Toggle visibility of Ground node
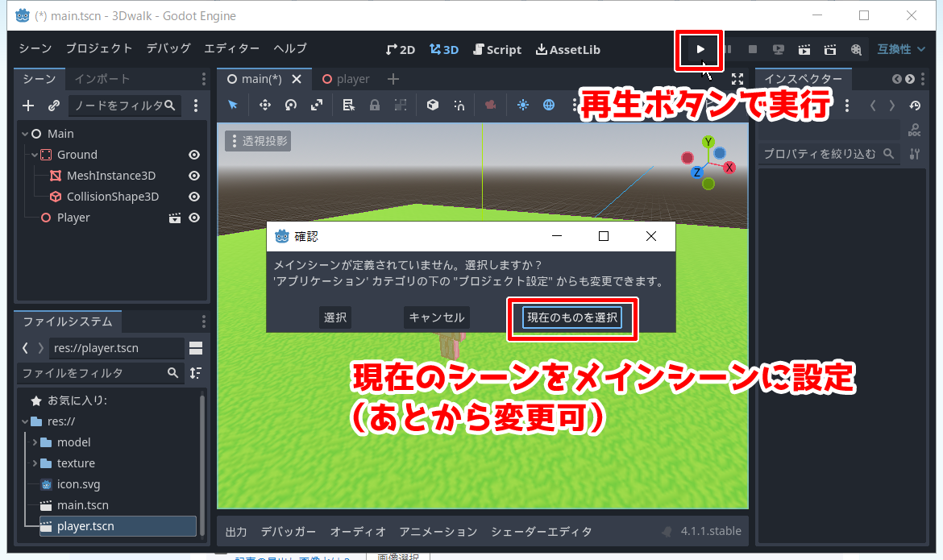This screenshot has height=560, width=943. tap(194, 155)
